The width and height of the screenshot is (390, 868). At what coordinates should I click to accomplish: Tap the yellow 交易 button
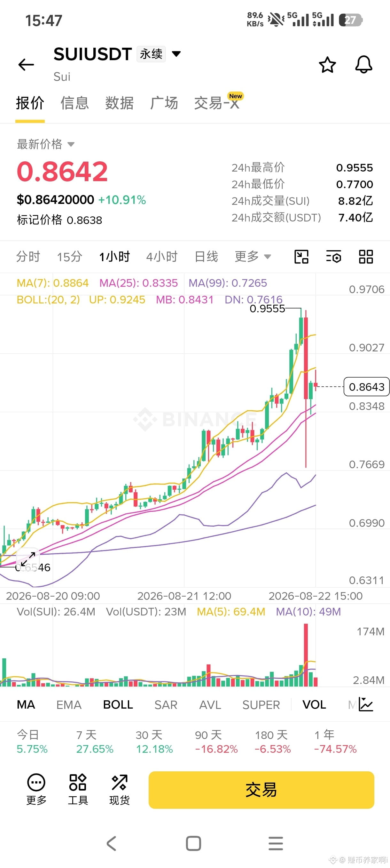tap(261, 790)
